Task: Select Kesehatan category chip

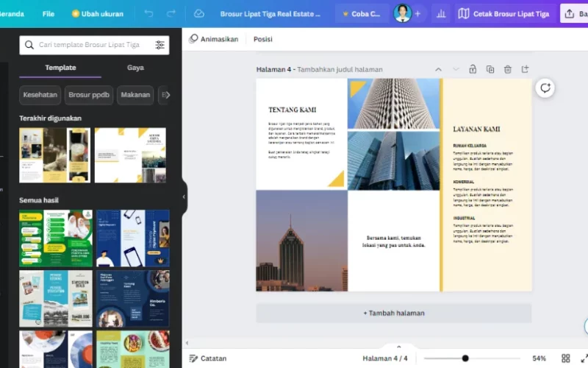Action: 40,95
